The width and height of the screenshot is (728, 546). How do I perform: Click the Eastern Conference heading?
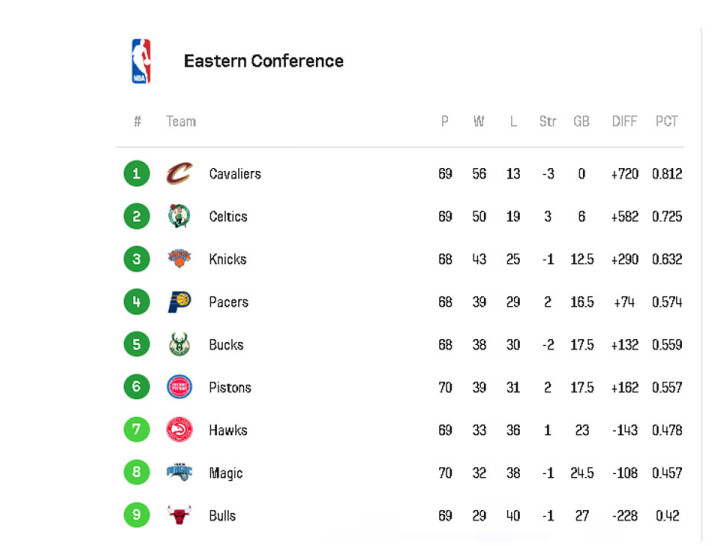pyautogui.click(x=264, y=61)
